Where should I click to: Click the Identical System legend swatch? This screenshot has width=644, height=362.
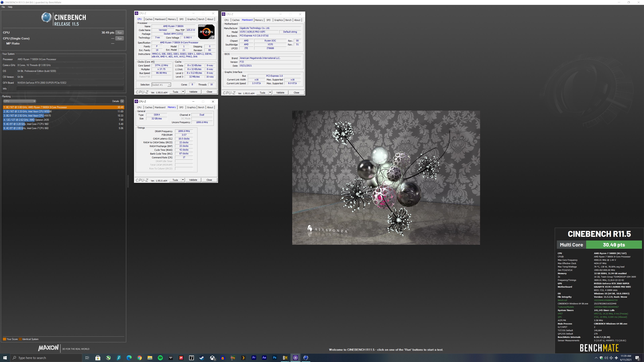20,339
